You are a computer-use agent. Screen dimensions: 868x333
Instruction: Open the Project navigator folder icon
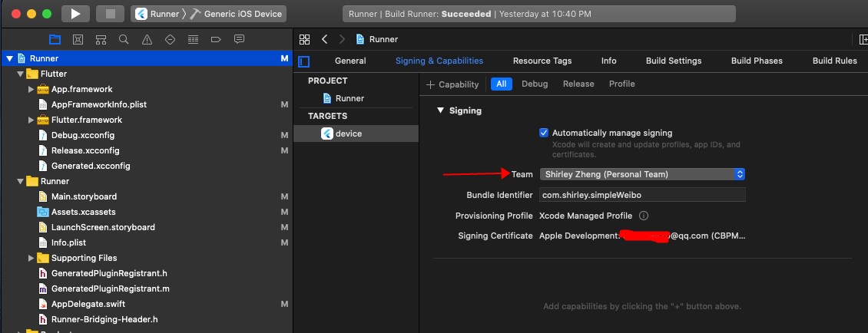[55, 39]
